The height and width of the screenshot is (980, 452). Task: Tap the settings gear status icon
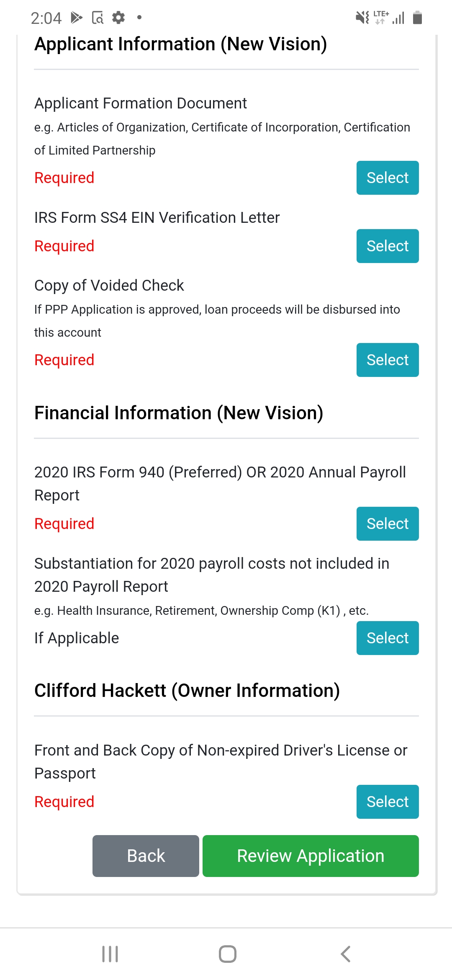coord(118,18)
